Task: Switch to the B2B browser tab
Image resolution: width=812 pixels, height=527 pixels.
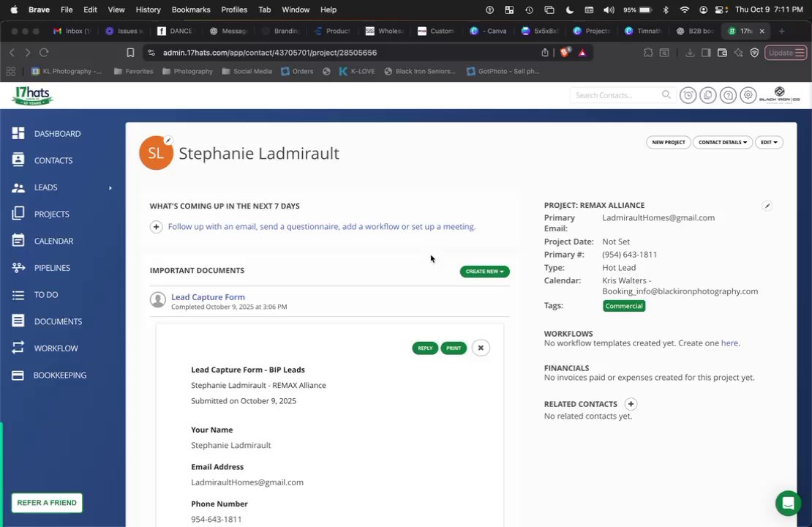Action: pyautogui.click(x=695, y=31)
